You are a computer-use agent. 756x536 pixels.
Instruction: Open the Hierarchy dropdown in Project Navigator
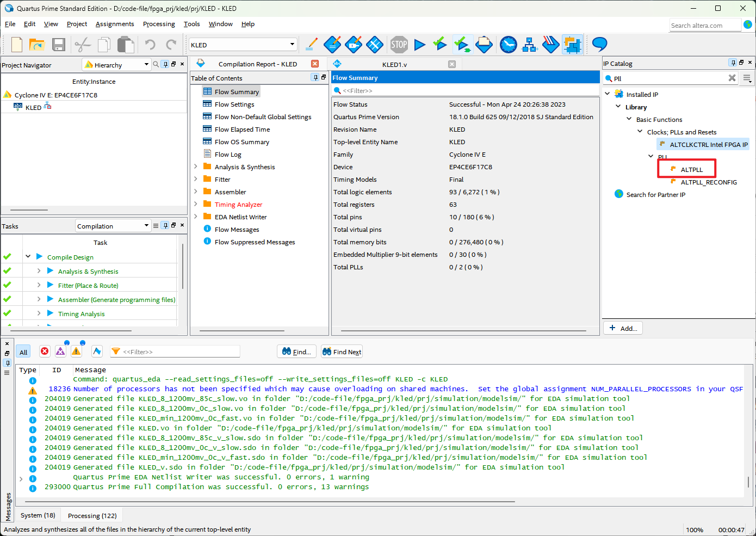tap(116, 65)
